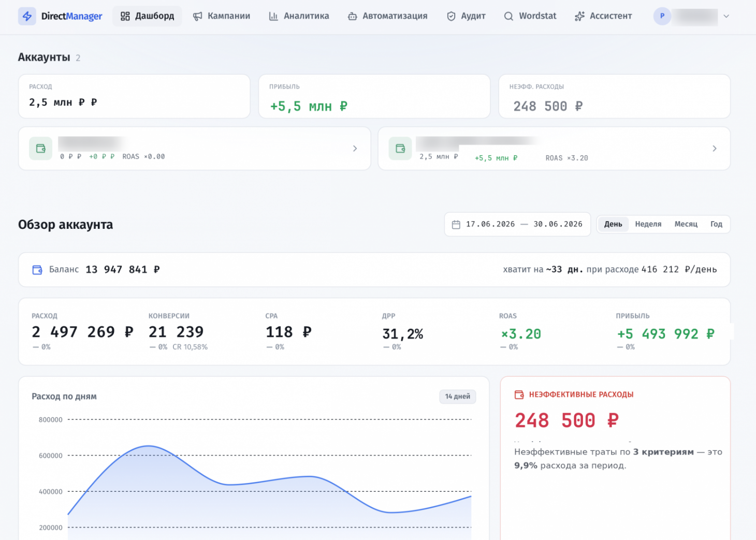Click the wallet icon of second account card
Viewport: 756px width, 540px height.
click(x=400, y=149)
